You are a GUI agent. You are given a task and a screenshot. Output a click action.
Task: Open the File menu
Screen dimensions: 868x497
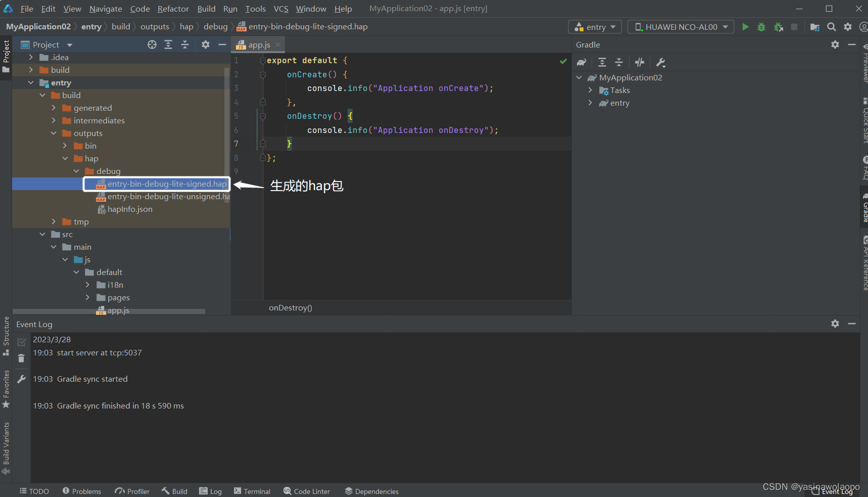point(27,9)
